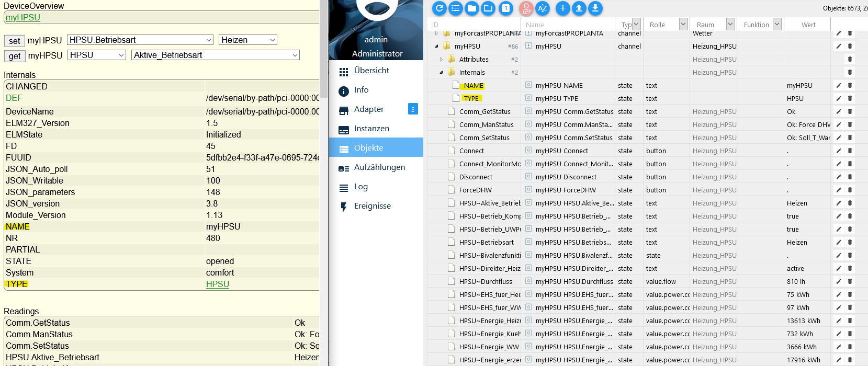The width and height of the screenshot is (868, 366).
Task: Click the expand level 1 icon
Action: (x=505, y=8)
